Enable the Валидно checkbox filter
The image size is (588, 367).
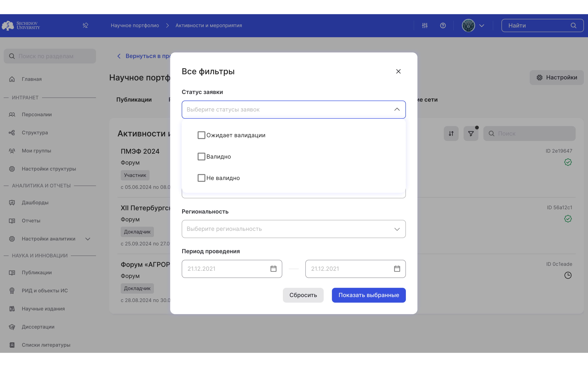pyautogui.click(x=201, y=156)
